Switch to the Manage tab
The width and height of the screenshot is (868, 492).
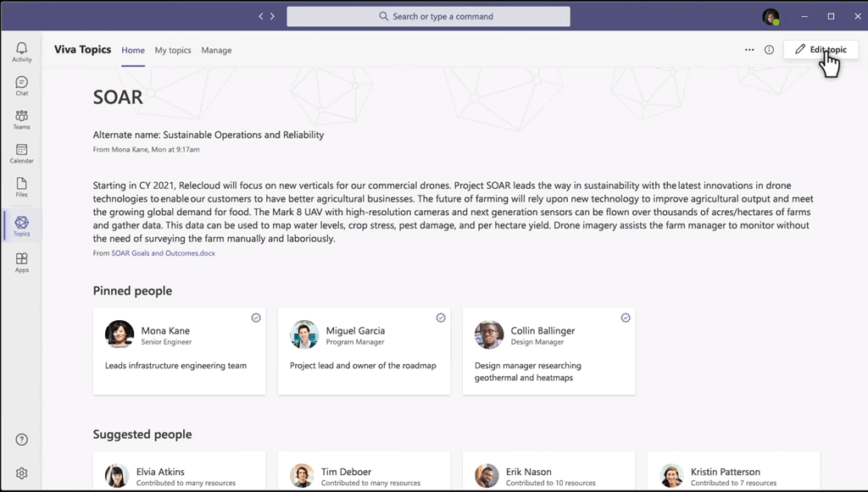coord(216,50)
